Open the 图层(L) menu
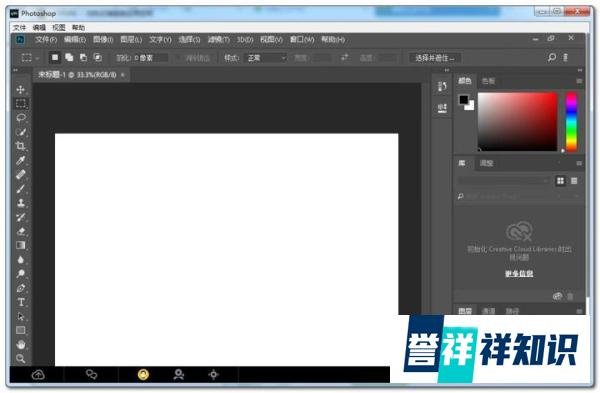The width and height of the screenshot is (600, 393). pyautogui.click(x=131, y=39)
